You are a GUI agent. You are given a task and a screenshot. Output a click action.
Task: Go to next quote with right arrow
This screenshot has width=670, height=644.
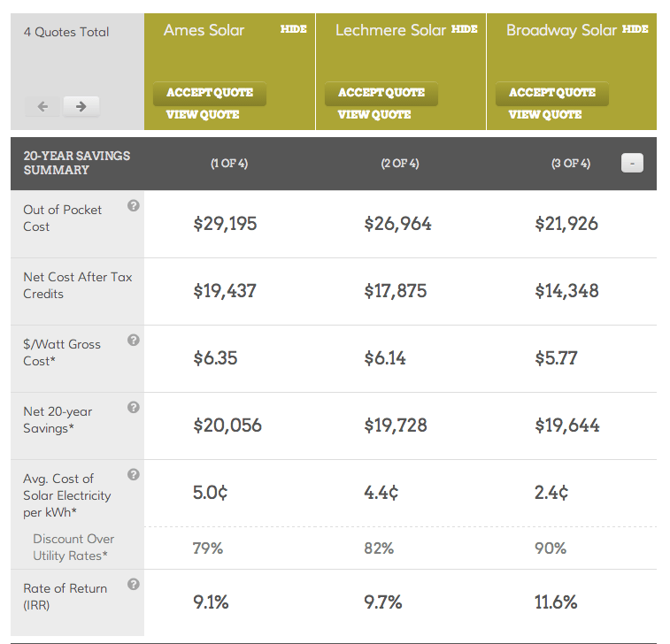[81, 107]
